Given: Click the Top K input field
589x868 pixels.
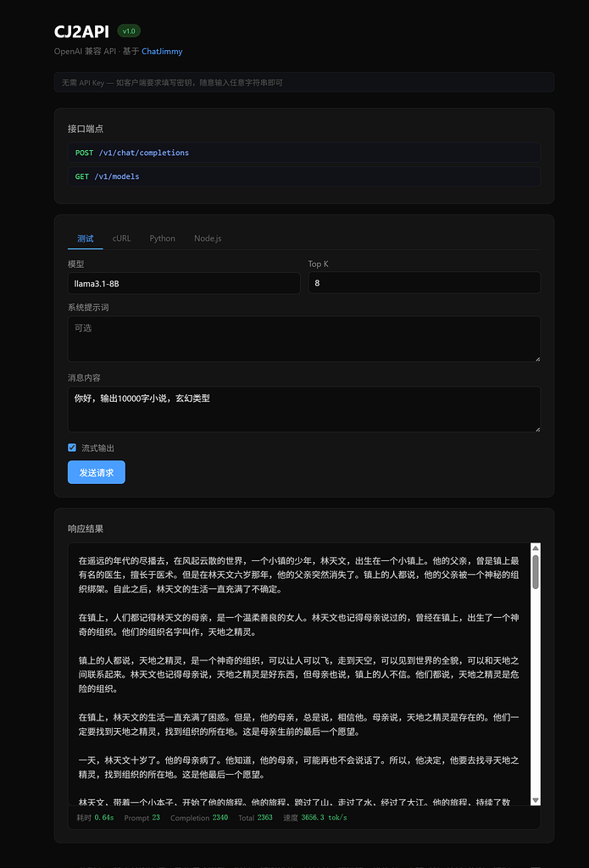Looking at the screenshot, I should [424, 283].
